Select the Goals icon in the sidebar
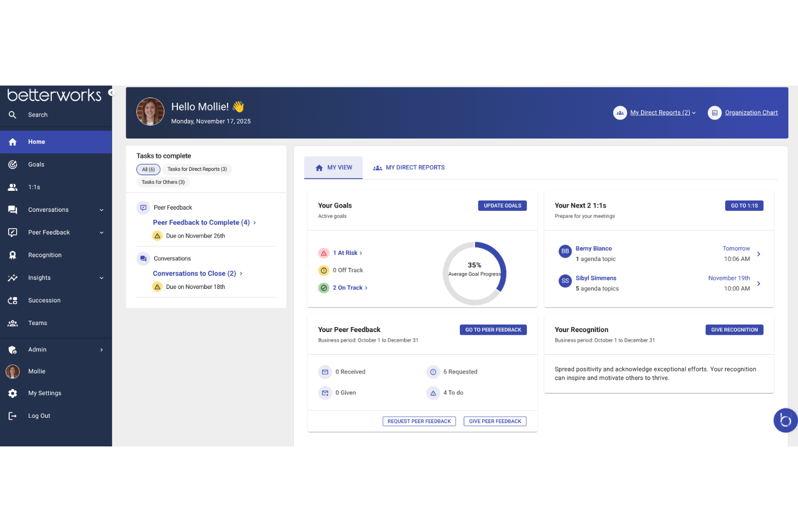The height and width of the screenshot is (532, 798). (x=13, y=164)
